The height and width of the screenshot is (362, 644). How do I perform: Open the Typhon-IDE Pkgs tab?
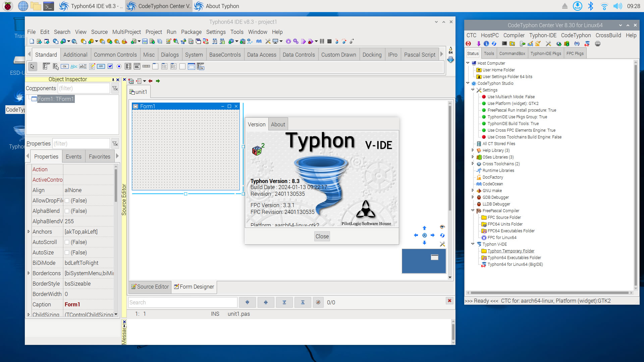click(x=546, y=54)
